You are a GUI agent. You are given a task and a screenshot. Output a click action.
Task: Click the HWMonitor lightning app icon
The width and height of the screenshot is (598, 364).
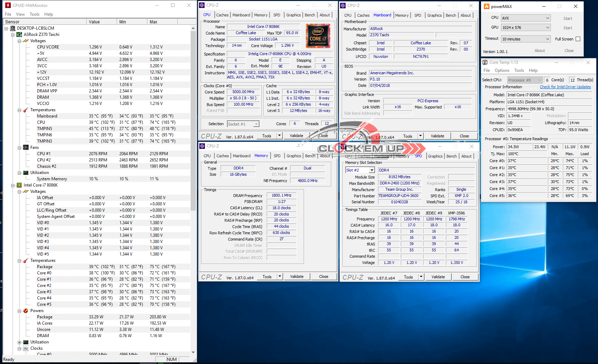8,5
